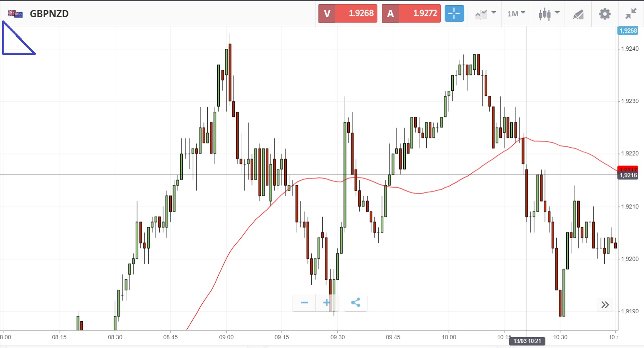The height and width of the screenshot is (348, 644).
Task: Click the 09:15 time axis label
Action: pyautogui.click(x=282, y=337)
